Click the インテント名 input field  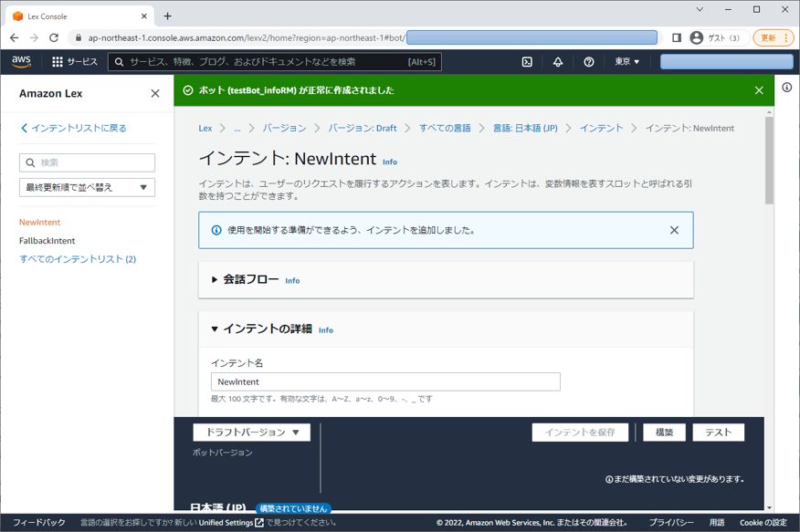pyautogui.click(x=385, y=381)
